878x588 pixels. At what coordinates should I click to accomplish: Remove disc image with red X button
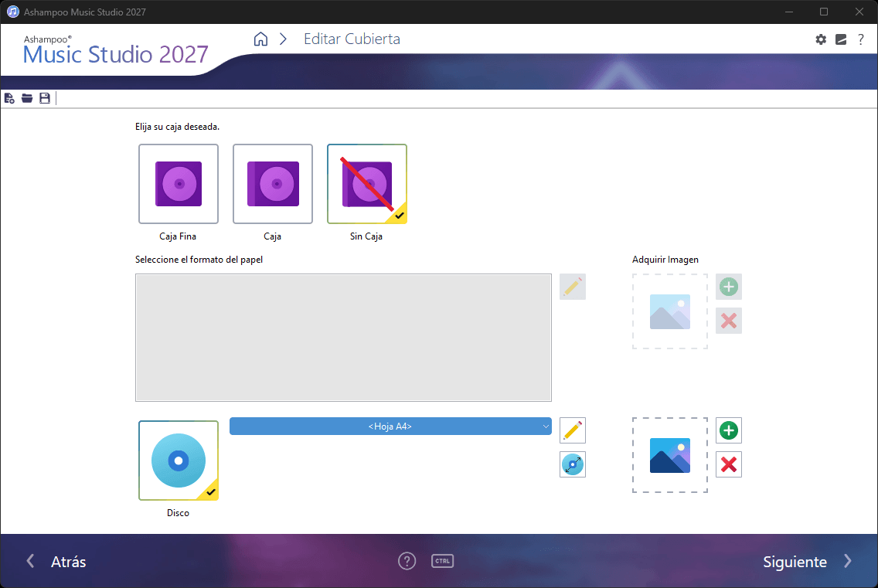(x=729, y=464)
